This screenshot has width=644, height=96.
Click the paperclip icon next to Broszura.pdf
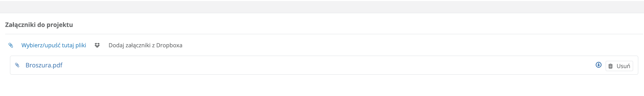tap(17, 65)
